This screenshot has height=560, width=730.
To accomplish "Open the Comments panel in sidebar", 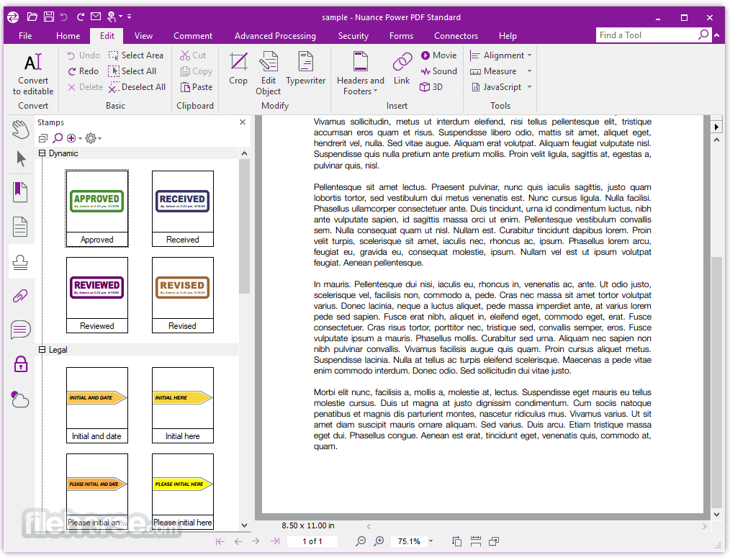I will [x=20, y=330].
